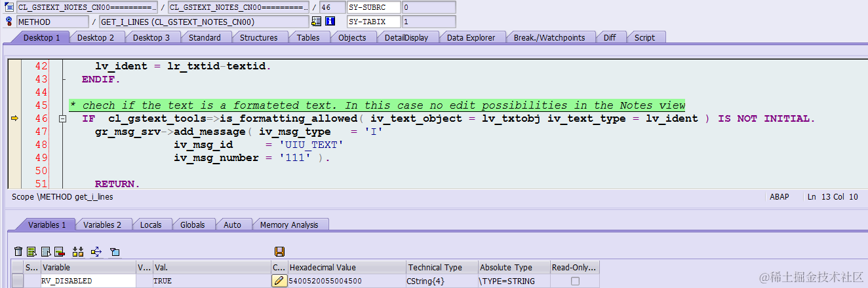
Task: Open the DetailDisplay tab
Action: 406,37
